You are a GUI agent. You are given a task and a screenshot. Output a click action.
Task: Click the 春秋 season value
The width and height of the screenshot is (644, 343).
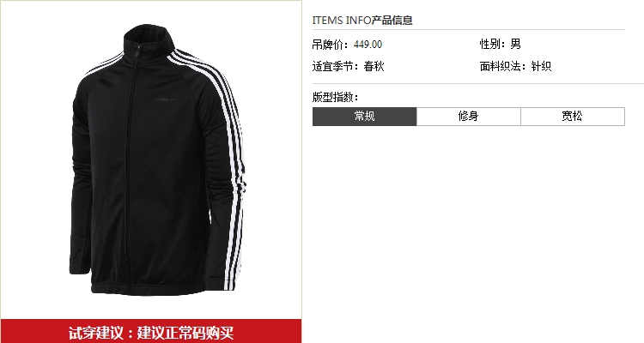tap(374, 66)
